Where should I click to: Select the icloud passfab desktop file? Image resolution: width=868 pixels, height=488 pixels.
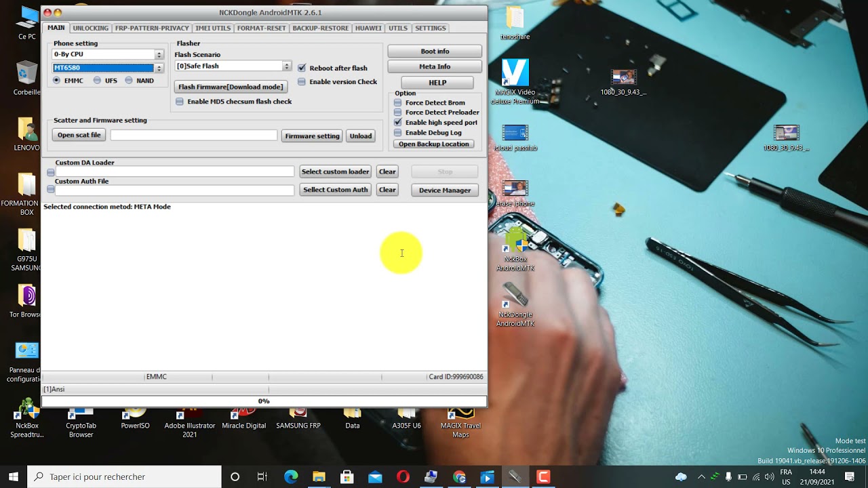[515, 138]
